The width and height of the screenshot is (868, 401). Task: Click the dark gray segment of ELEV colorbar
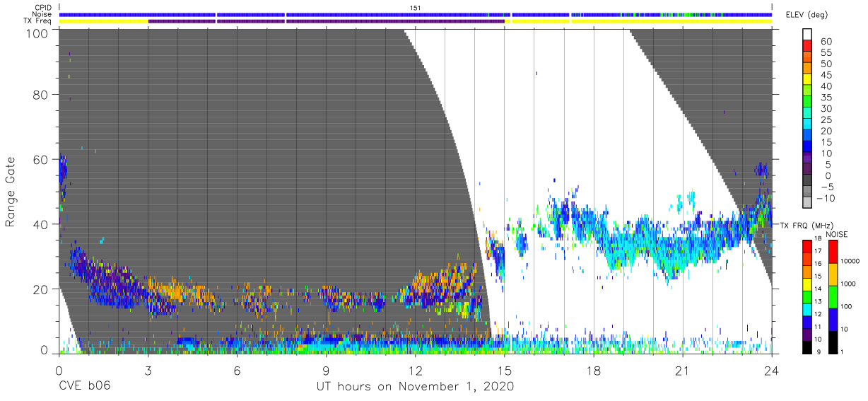808,181
